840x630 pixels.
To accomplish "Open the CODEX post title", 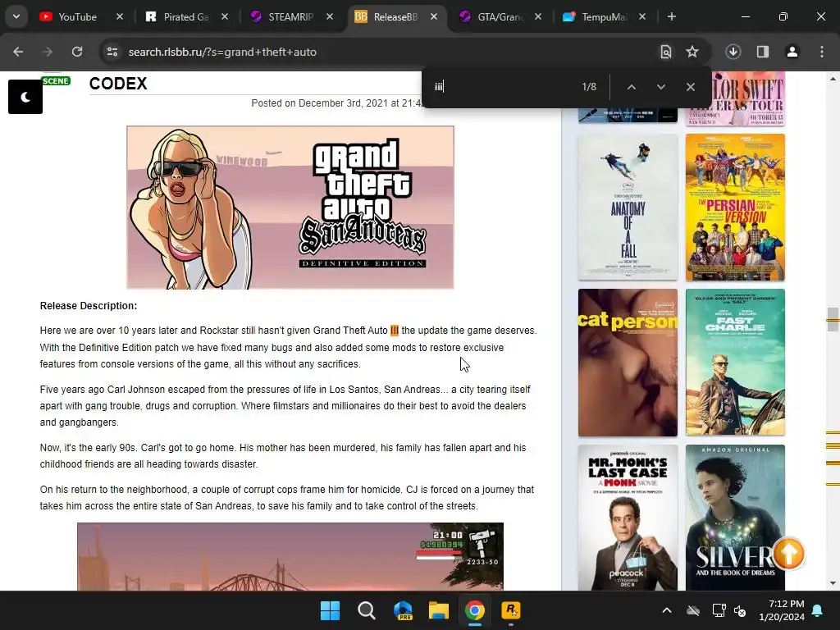I will click(x=118, y=84).
